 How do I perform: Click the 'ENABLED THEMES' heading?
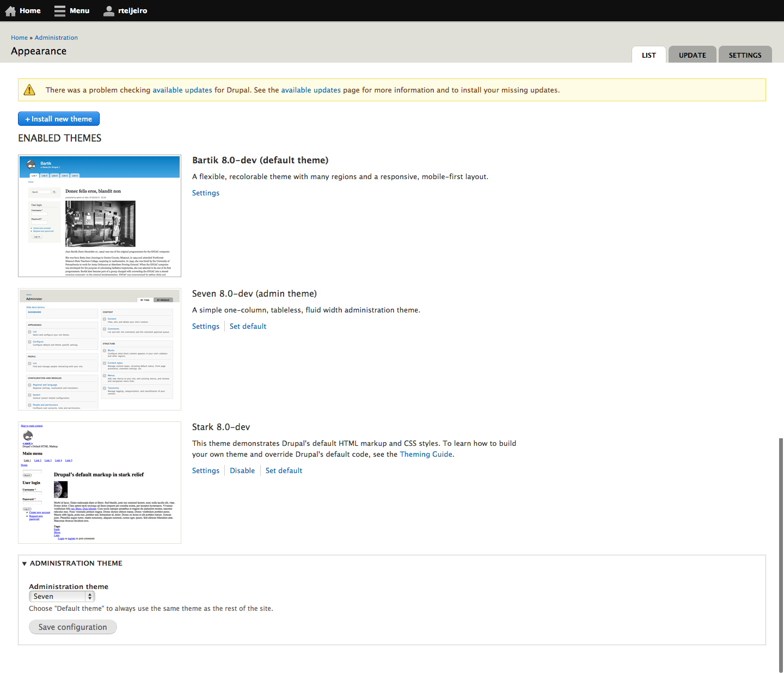pyautogui.click(x=60, y=138)
